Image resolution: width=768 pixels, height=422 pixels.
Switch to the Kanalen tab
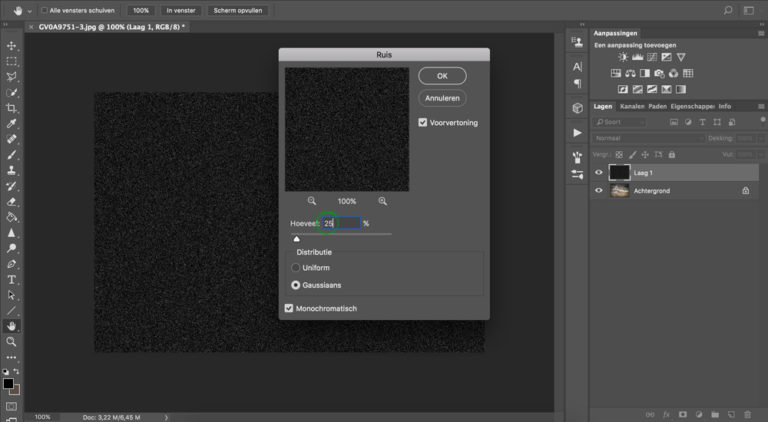(x=632, y=106)
